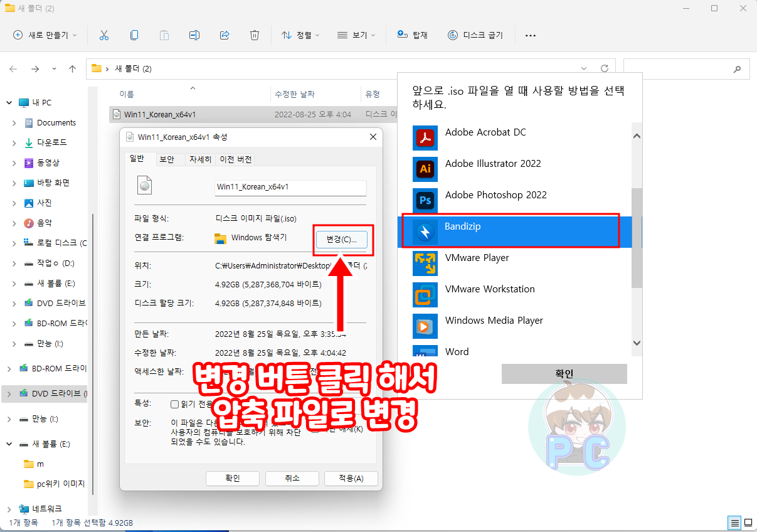
Task: Click 확인 in the open-with dialog
Action: pyautogui.click(x=564, y=374)
